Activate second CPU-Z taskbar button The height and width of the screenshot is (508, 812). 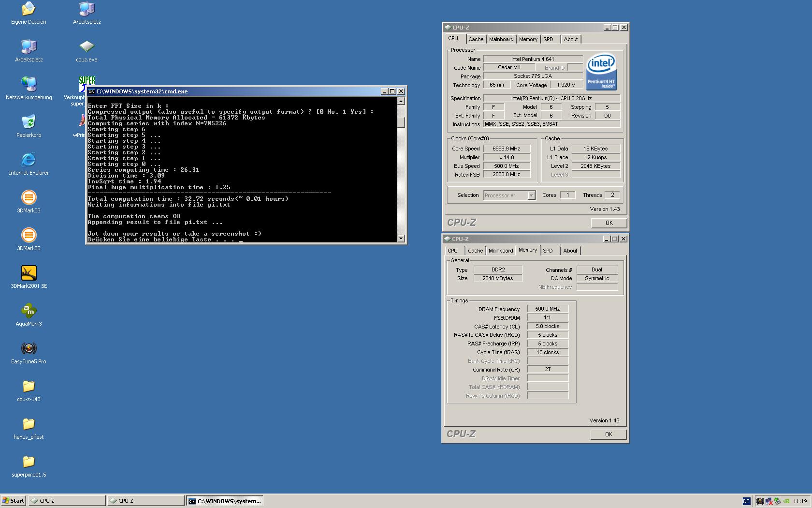(145, 501)
